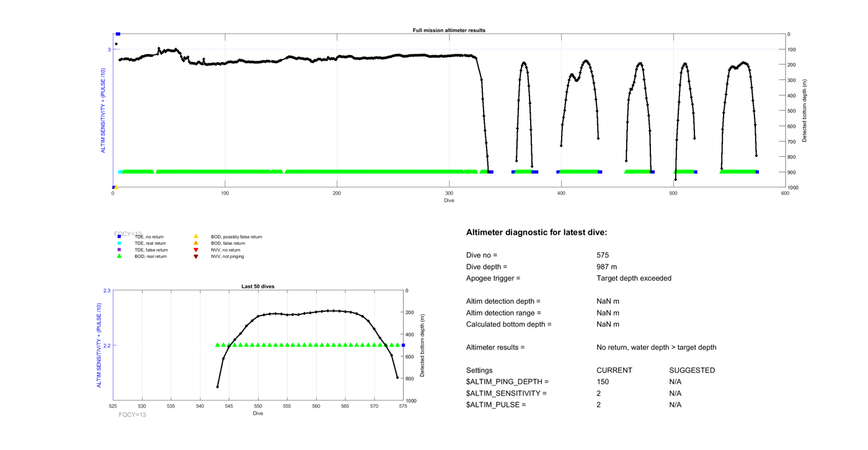Select the 'TDE, no return' legend label
The width and height of the screenshot is (868, 450).
pos(149,237)
